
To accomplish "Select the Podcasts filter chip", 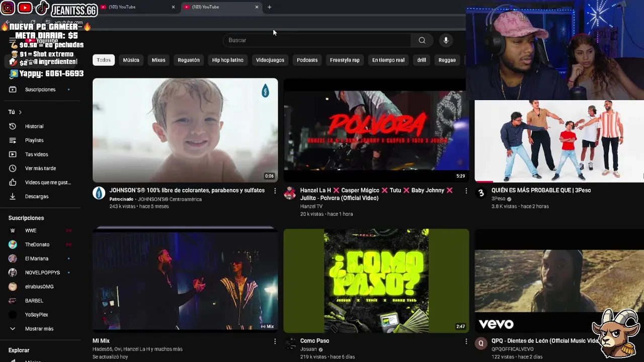I will (x=307, y=60).
